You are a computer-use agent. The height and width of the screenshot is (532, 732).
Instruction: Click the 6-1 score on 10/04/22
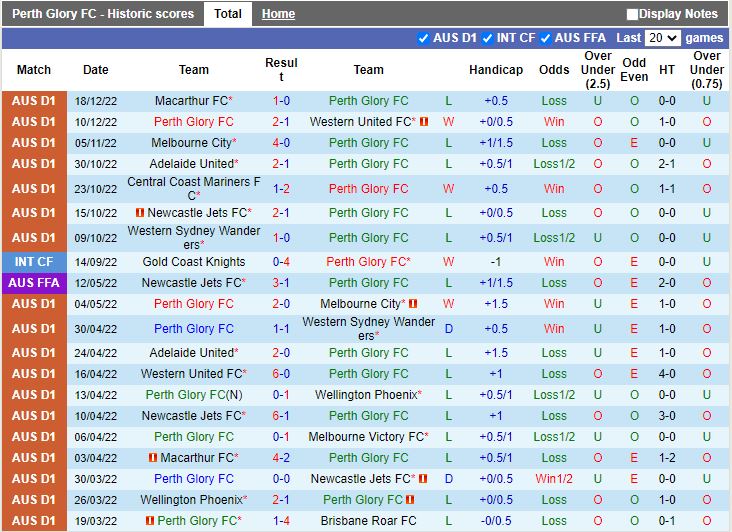[281, 416]
